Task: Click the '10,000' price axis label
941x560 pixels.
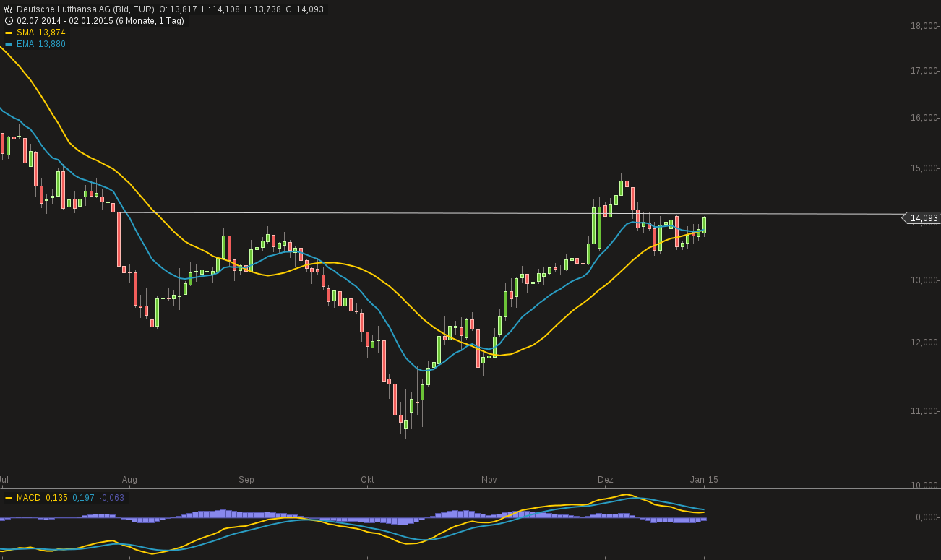Action: coord(924,485)
